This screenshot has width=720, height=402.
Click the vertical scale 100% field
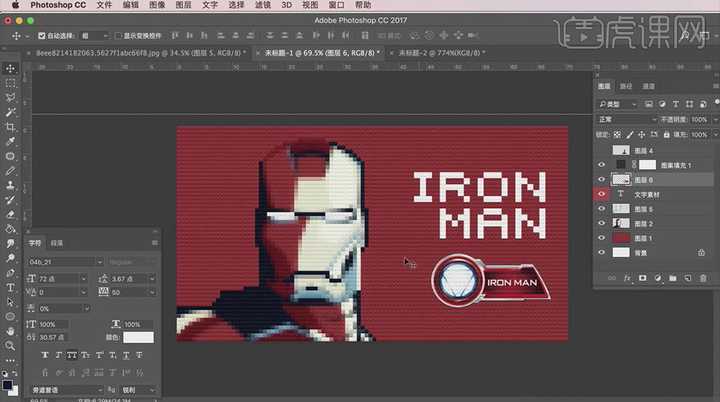click(53, 324)
